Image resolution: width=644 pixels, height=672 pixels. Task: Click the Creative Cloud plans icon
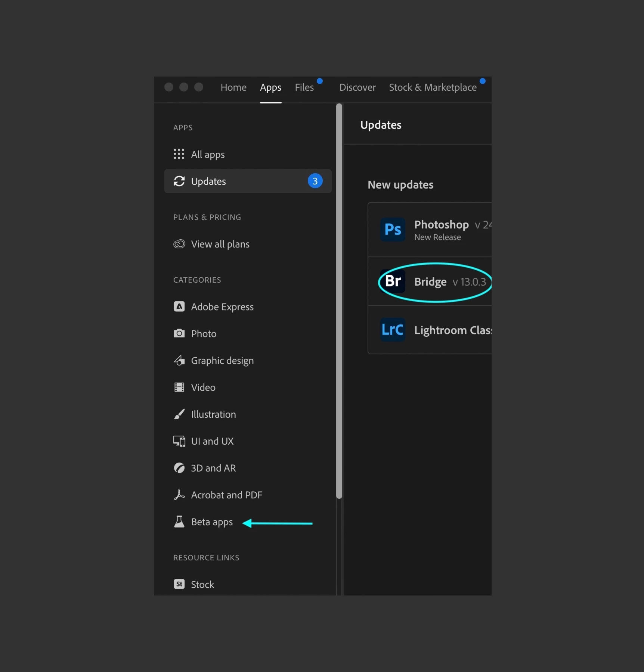pos(179,244)
